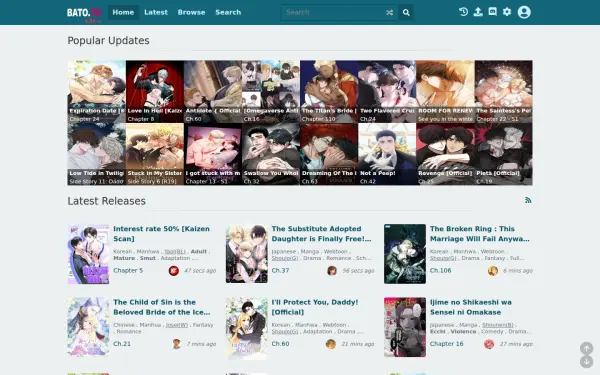Click the Josei(W) genre tag
The image size is (600, 375).
(177, 325)
